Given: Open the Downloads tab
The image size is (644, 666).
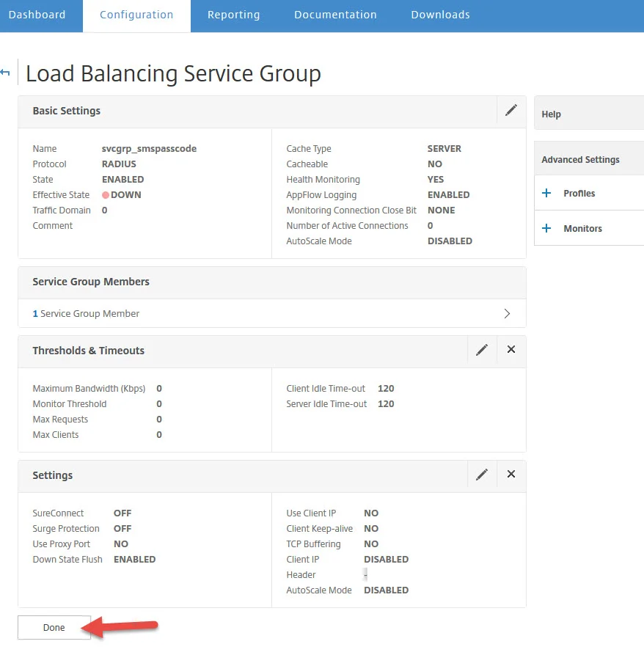Looking at the screenshot, I should [x=441, y=15].
